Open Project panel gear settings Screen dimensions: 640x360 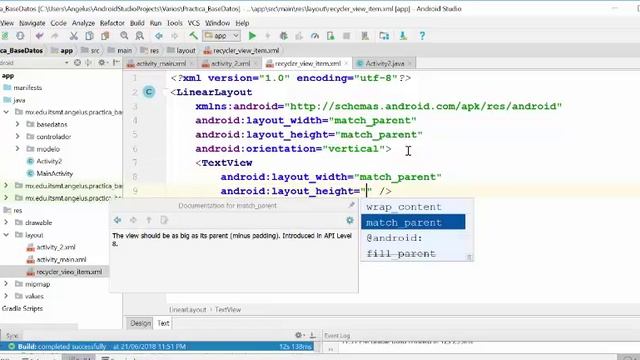coord(102,63)
